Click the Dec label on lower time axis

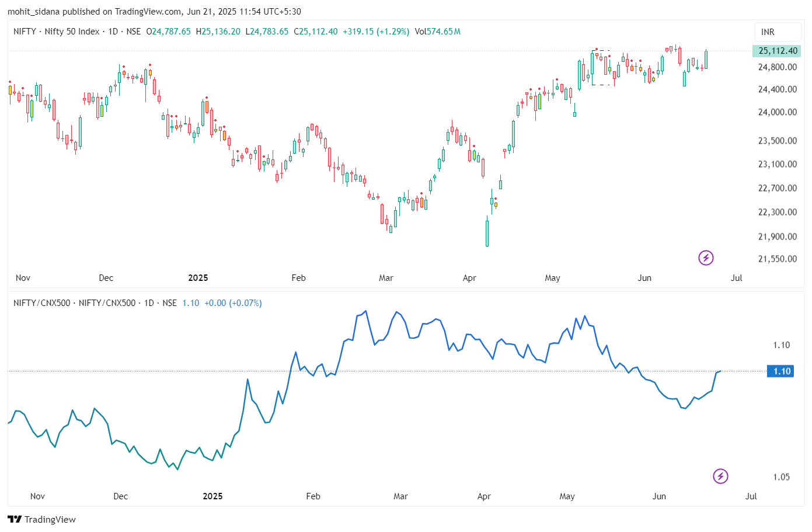pos(120,496)
